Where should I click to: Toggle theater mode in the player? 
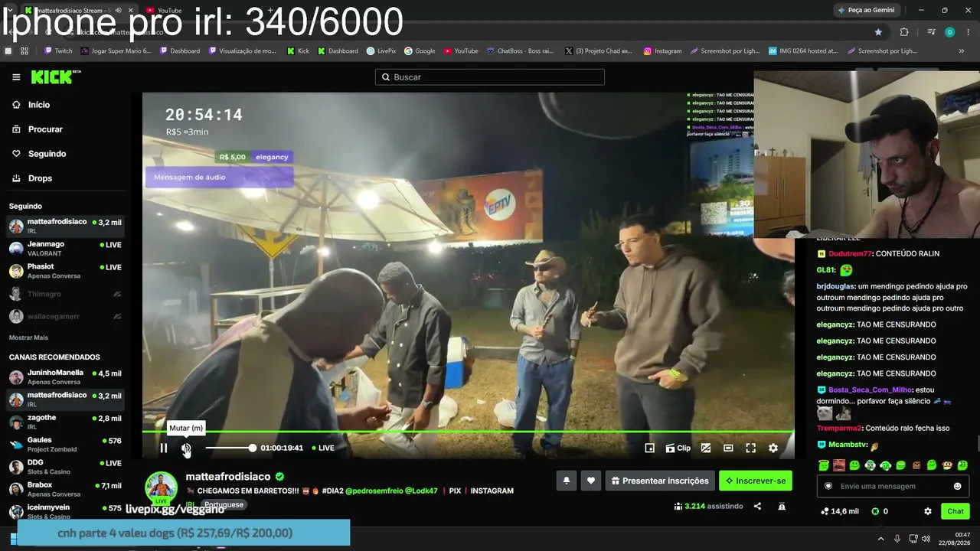point(728,448)
